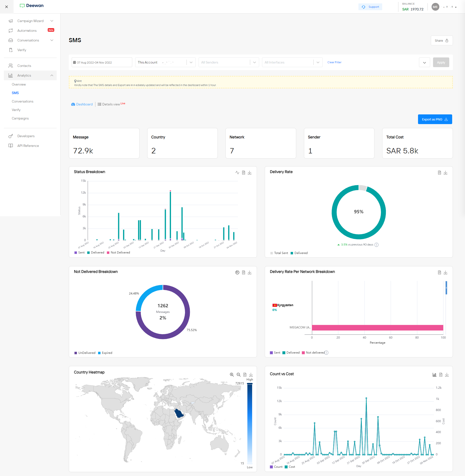
Task: Open the All Senders dropdown
Action: coord(229,62)
